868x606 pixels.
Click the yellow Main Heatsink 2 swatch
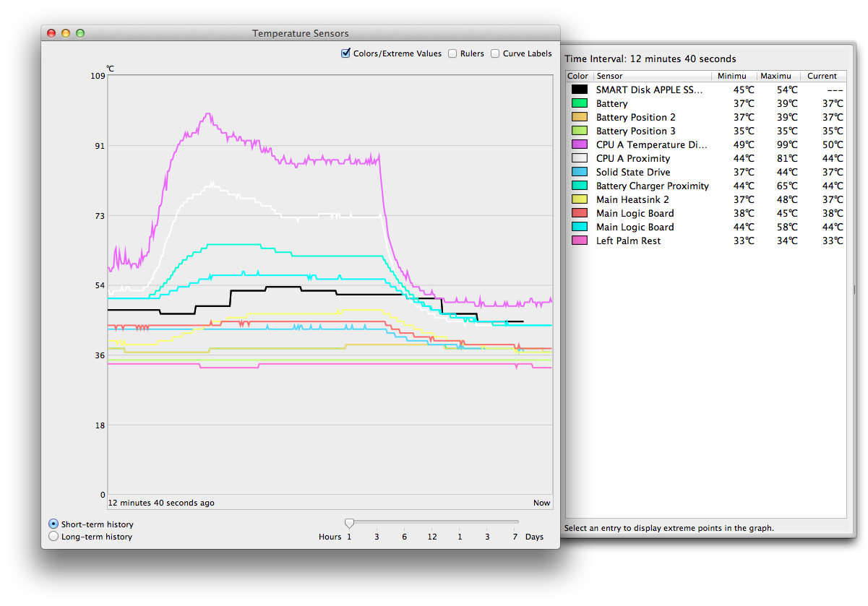point(580,199)
